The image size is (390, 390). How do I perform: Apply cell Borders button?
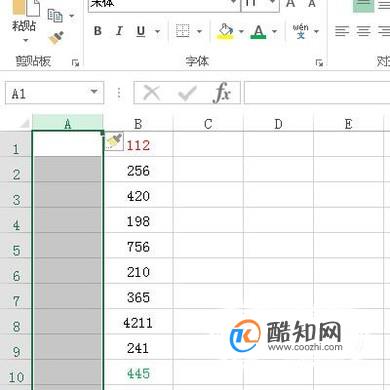click(183, 31)
